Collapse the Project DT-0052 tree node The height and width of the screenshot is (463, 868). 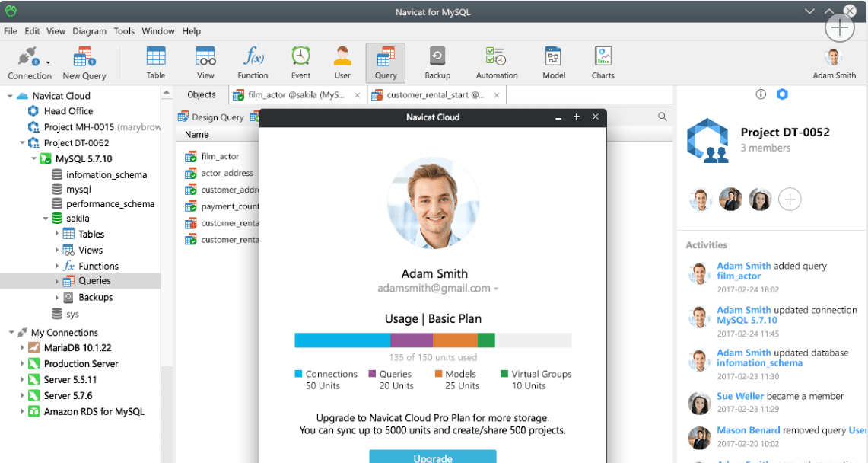coord(22,143)
